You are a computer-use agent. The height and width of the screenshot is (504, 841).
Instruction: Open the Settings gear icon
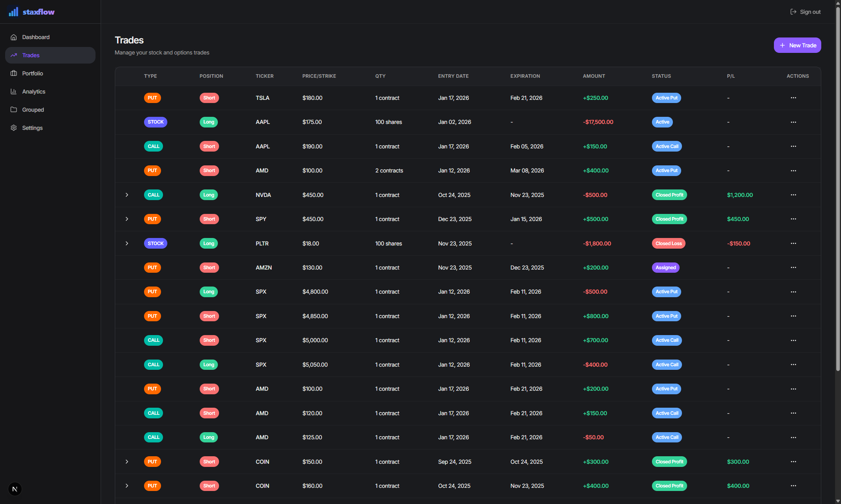coord(14,128)
